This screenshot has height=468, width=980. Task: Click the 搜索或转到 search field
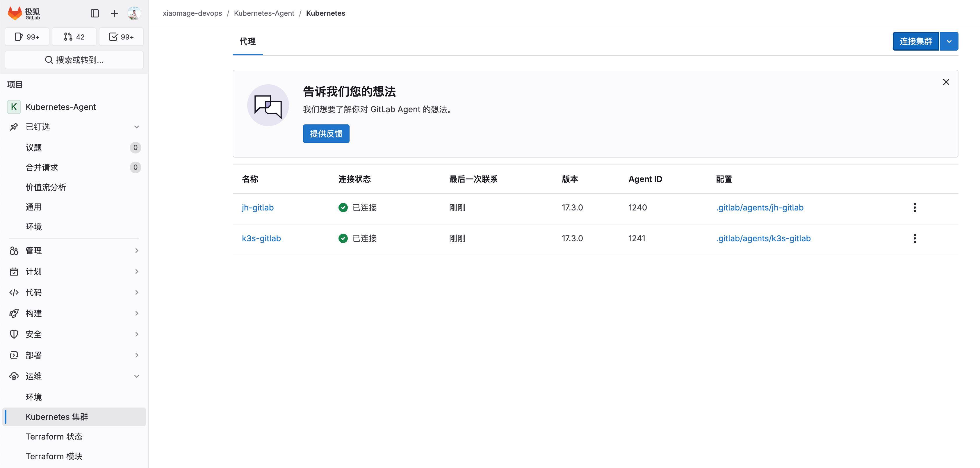tap(74, 60)
